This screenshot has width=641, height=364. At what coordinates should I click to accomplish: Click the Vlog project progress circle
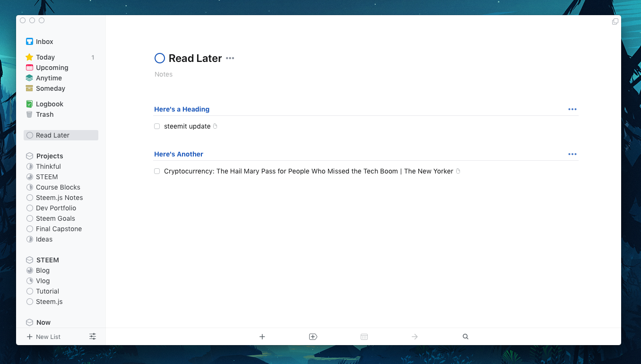pyautogui.click(x=30, y=281)
